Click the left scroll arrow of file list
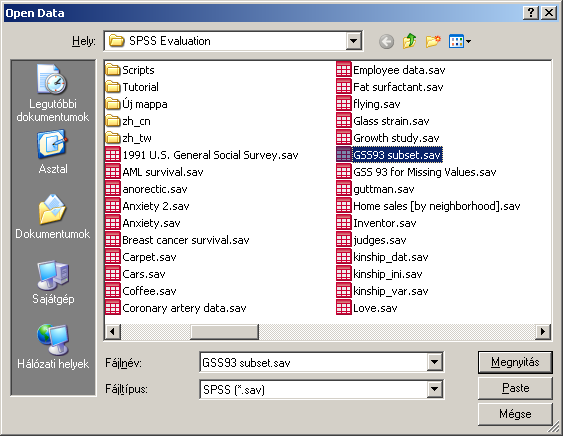 pyautogui.click(x=112, y=331)
